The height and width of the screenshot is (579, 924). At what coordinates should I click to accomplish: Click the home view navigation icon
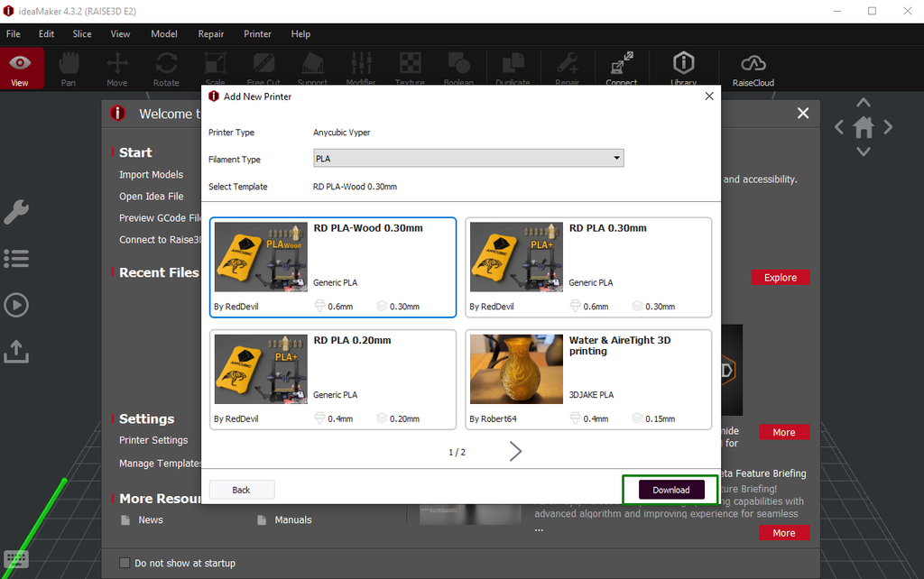(x=864, y=126)
